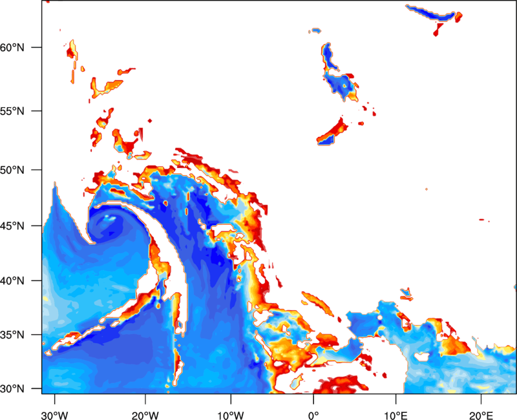Click the 10°E longitude label
517x420 pixels.
pyautogui.click(x=396, y=415)
